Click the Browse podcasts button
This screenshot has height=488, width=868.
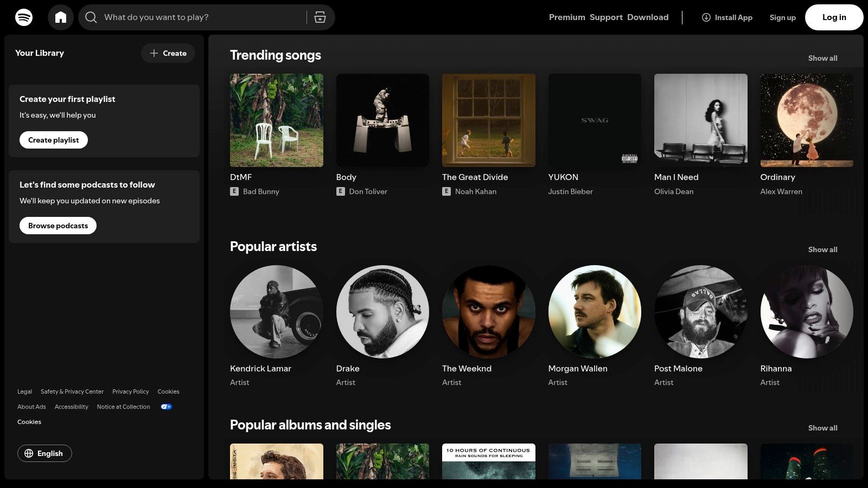pyautogui.click(x=58, y=225)
